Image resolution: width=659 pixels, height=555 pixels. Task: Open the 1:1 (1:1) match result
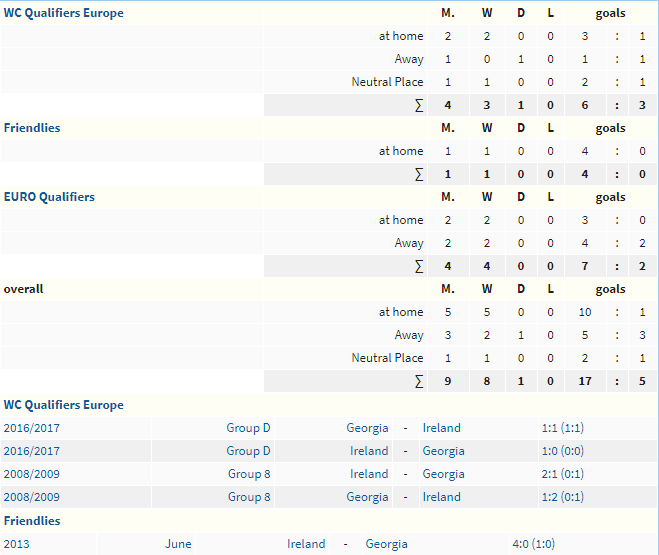click(x=562, y=428)
